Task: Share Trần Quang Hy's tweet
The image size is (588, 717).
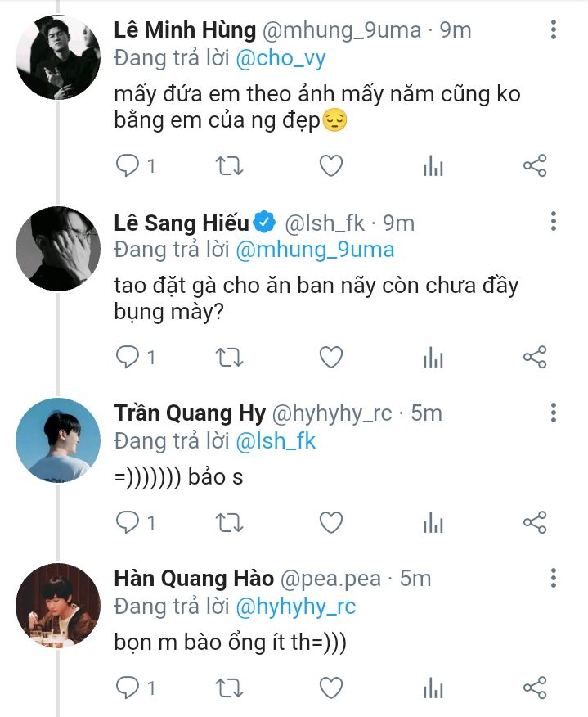Action: 535,522
